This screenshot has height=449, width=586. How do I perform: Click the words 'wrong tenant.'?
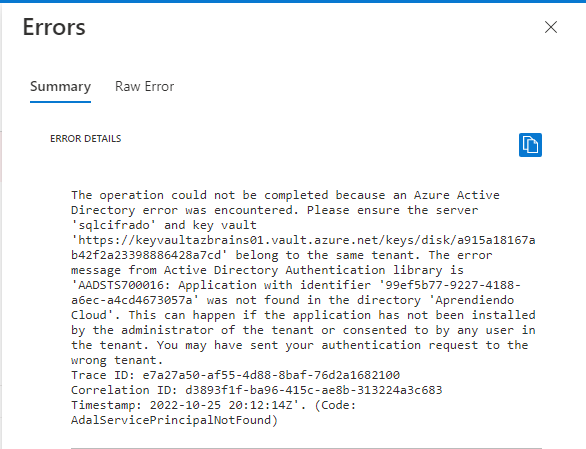click(117, 360)
